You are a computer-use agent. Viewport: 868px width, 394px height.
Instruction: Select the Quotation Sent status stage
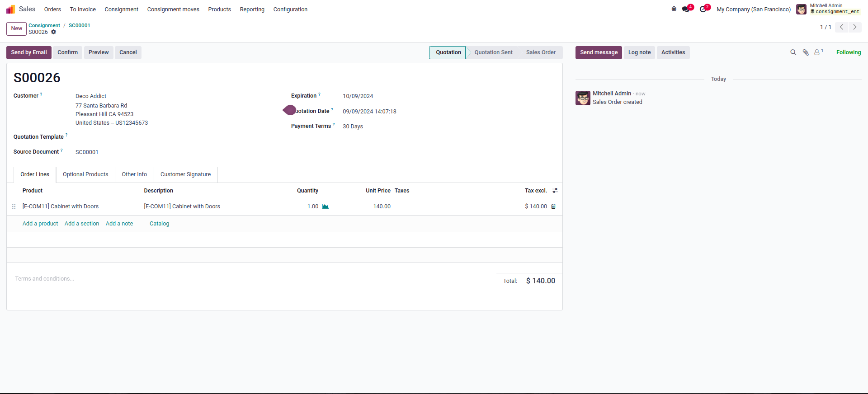[x=493, y=52]
